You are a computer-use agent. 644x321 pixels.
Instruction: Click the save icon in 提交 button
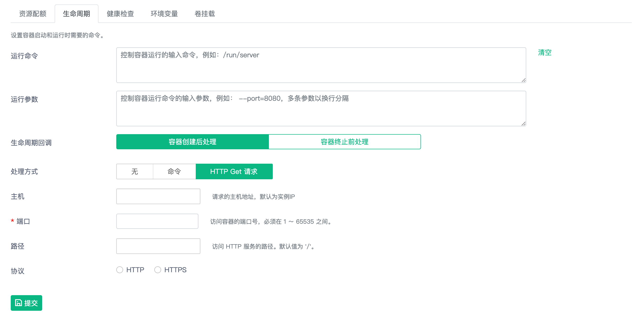pyautogui.click(x=19, y=303)
